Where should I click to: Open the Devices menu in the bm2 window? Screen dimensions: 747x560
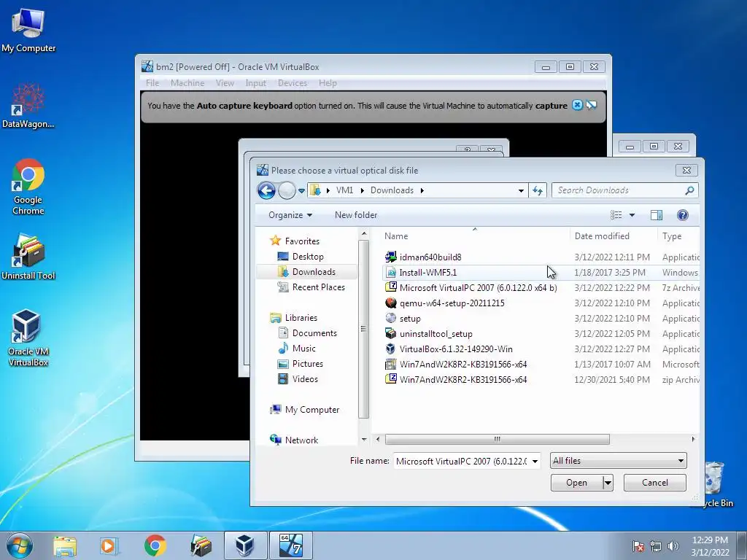(293, 83)
